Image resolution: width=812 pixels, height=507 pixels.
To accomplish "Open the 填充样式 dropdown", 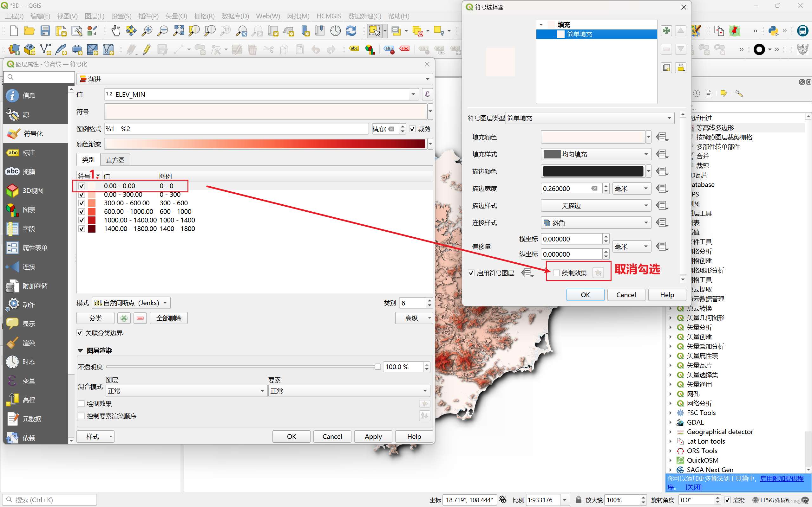I will [596, 154].
